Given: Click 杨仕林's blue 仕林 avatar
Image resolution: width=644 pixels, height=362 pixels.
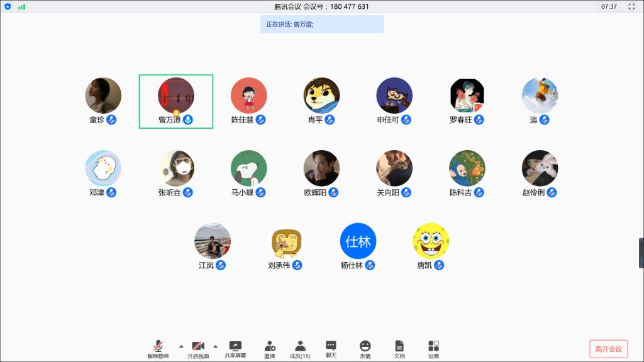Looking at the screenshot, I should (358, 241).
